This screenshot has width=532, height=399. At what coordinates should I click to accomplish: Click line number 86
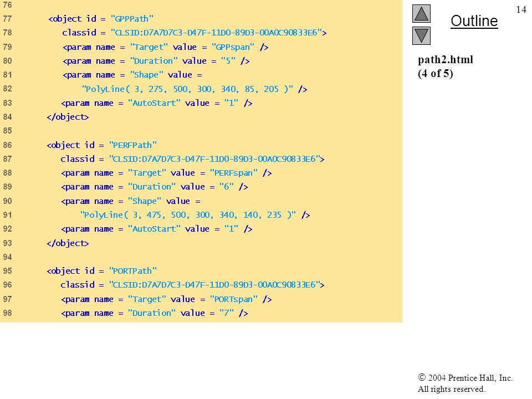tap(7, 145)
